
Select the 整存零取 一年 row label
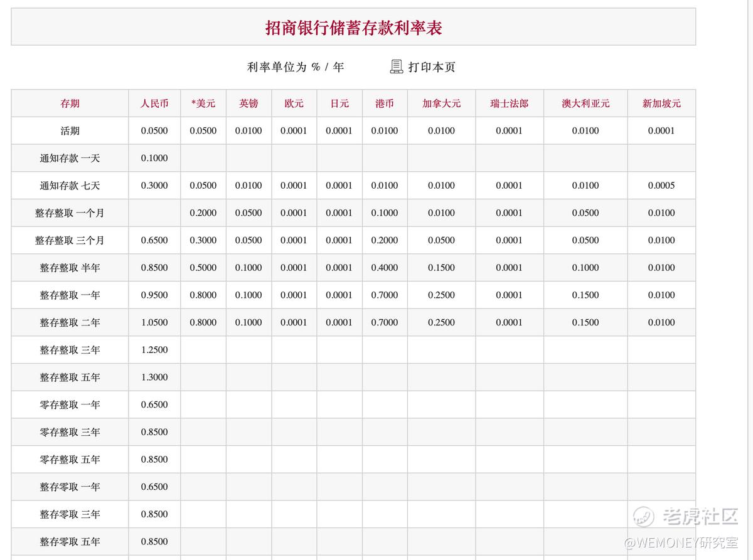coord(70,487)
